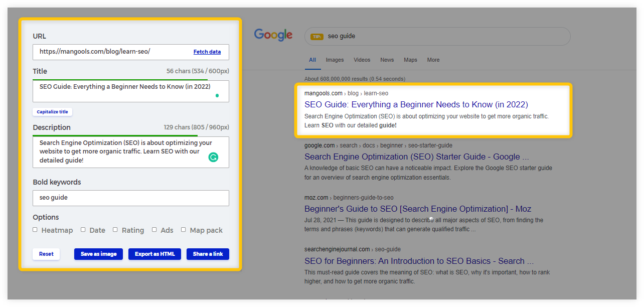This screenshot has width=644, height=307.
Task: Click the Google logo
Action: click(x=273, y=35)
